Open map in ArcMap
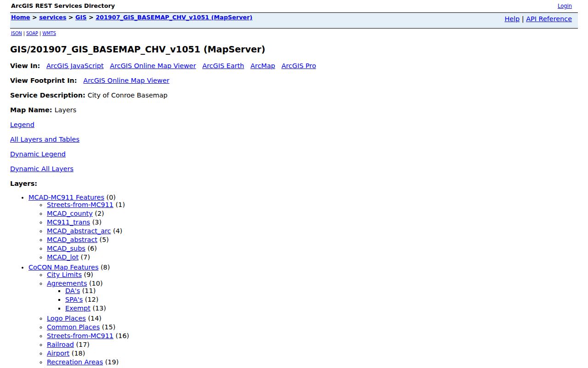This screenshot has height=368, width=588. pyautogui.click(x=263, y=66)
